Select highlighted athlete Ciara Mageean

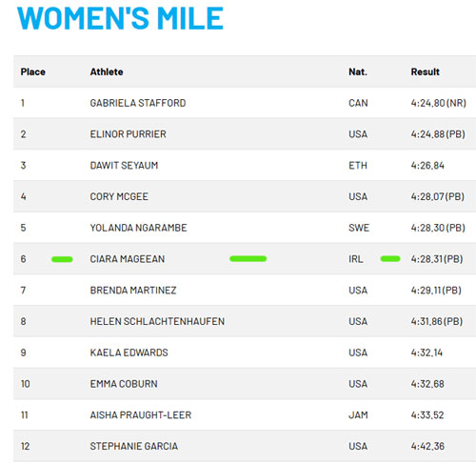128,259
